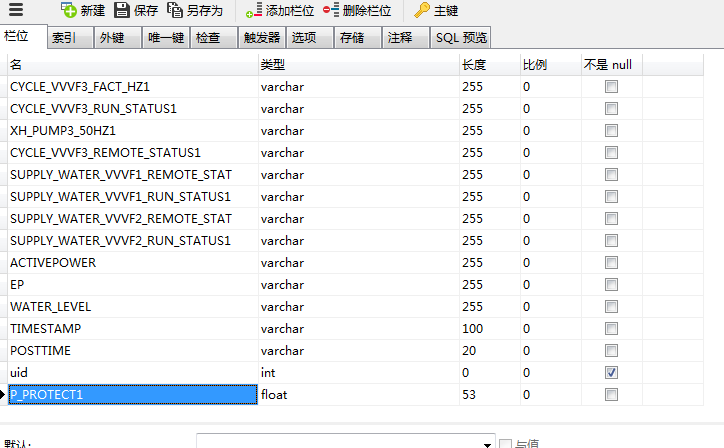Open the SQL 预览 tab

[461, 38]
